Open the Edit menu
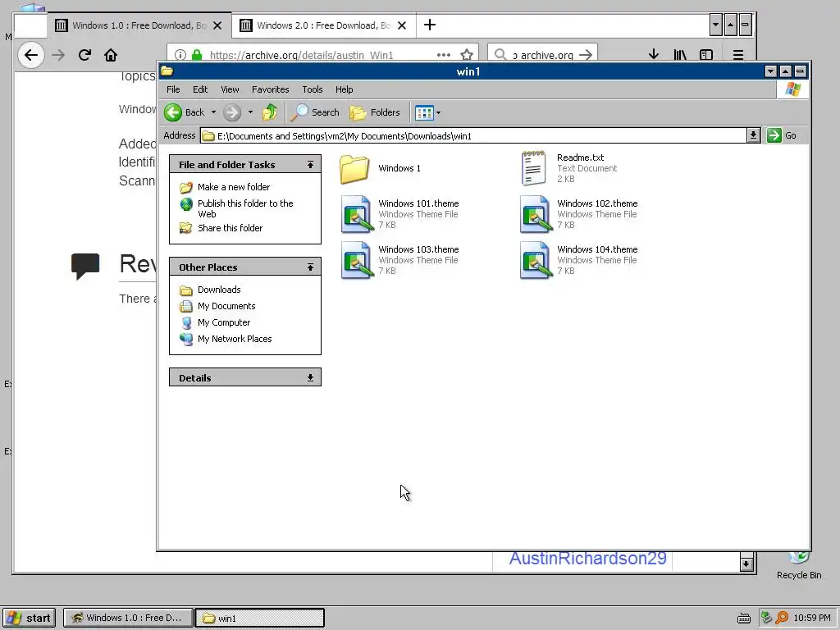 tap(200, 89)
